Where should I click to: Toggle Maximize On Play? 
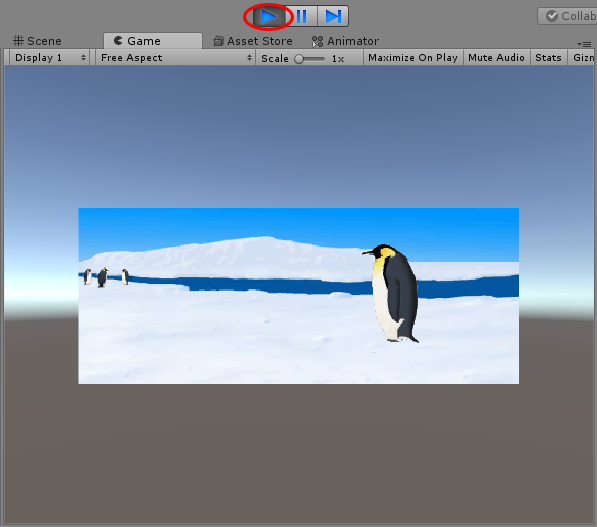click(x=413, y=58)
